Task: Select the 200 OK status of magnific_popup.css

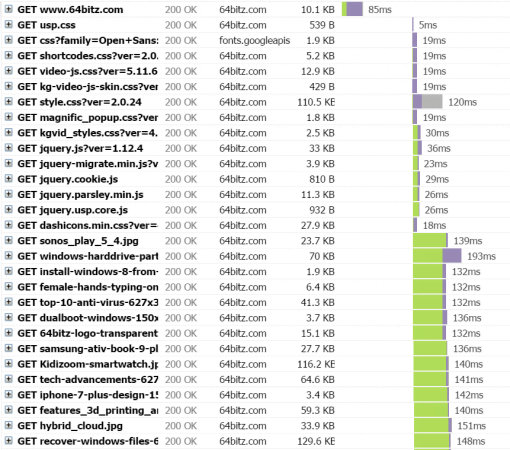Action: (181, 117)
